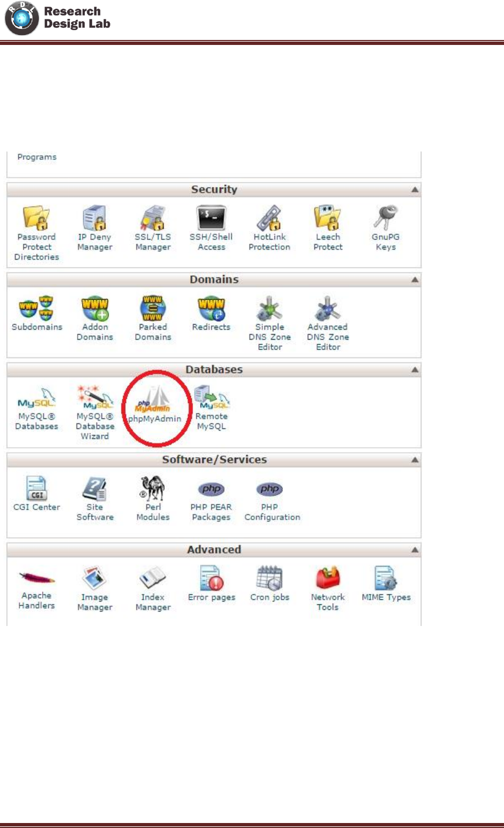Open PHP Configuration icon
The height and width of the screenshot is (828, 504).
(269, 489)
